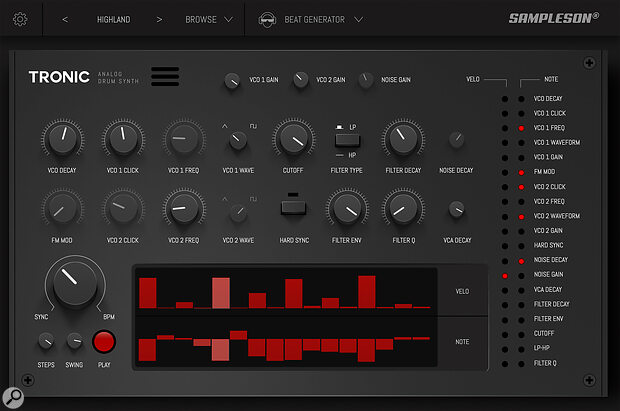Click the FILTER Q knob
This screenshot has height=411, width=620.
click(403, 208)
